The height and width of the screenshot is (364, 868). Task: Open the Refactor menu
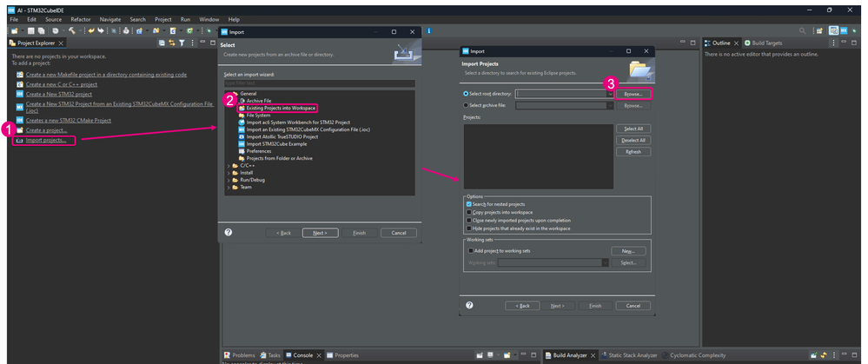tap(81, 19)
